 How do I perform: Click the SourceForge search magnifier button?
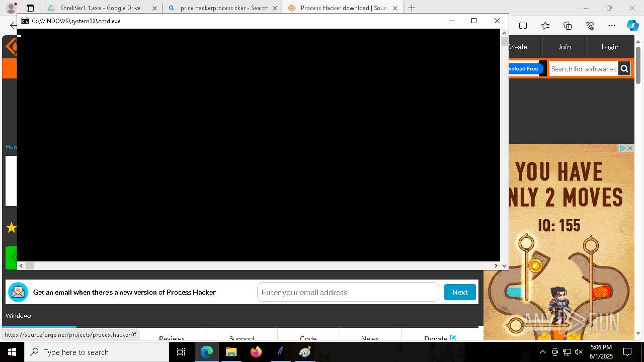point(624,69)
